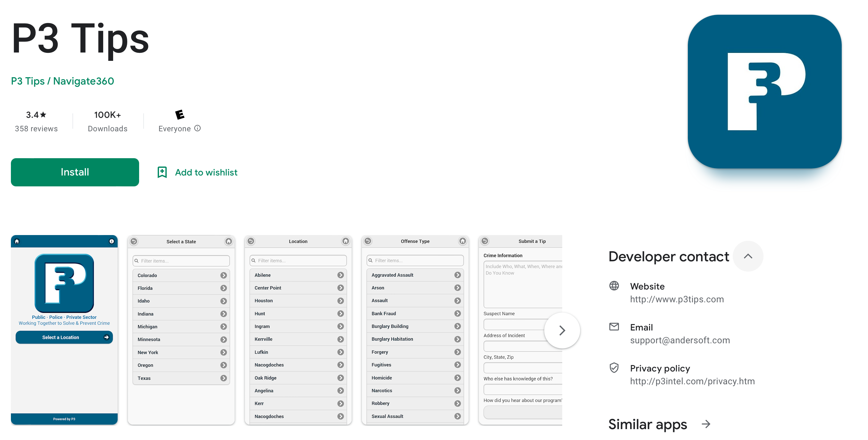Select Narcotics offense type
The image size is (868, 440).
click(415, 390)
